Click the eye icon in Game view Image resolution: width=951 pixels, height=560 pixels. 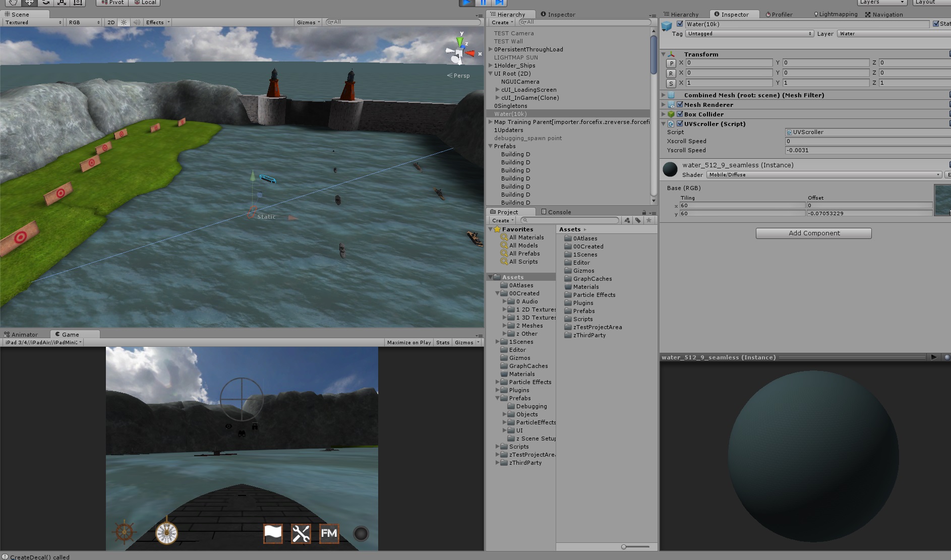[228, 426]
